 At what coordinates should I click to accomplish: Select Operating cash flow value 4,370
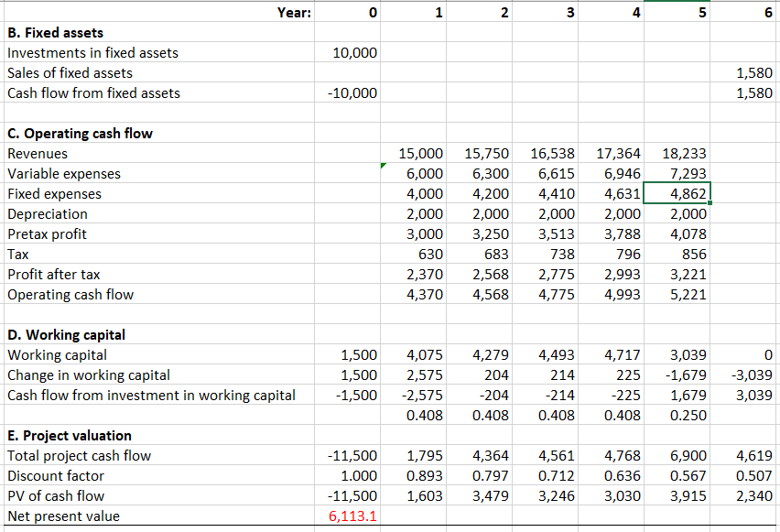414,294
